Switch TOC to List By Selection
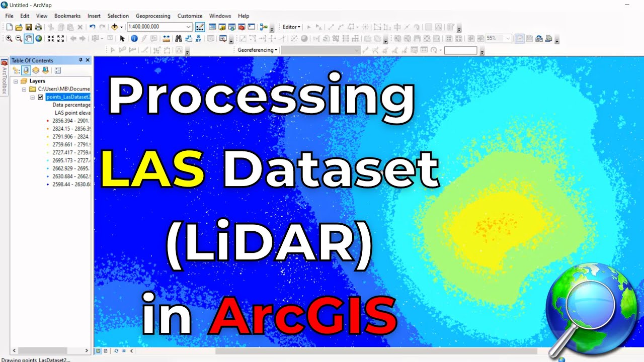644x362 pixels. pyautogui.click(x=45, y=71)
